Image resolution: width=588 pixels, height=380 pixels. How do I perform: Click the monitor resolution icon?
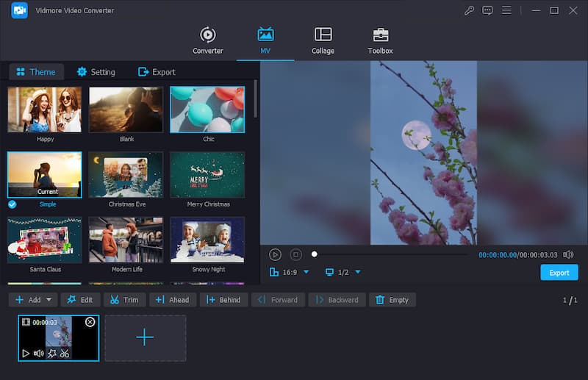[x=329, y=272]
